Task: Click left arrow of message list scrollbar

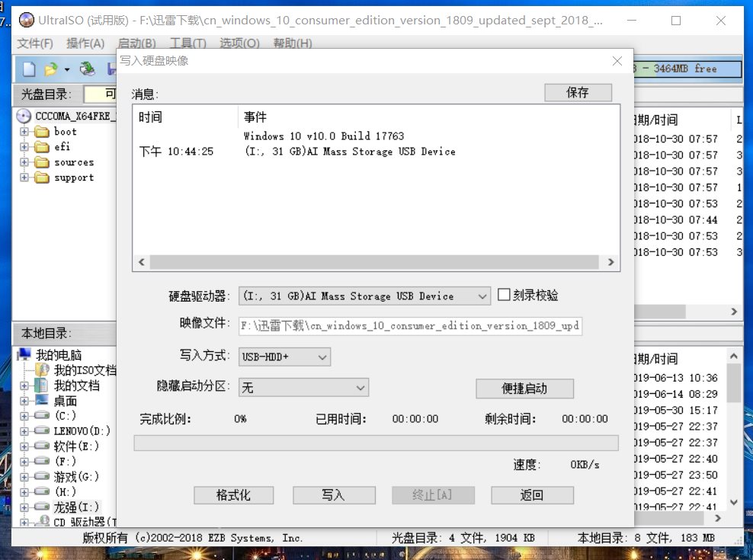Action: [x=142, y=262]
